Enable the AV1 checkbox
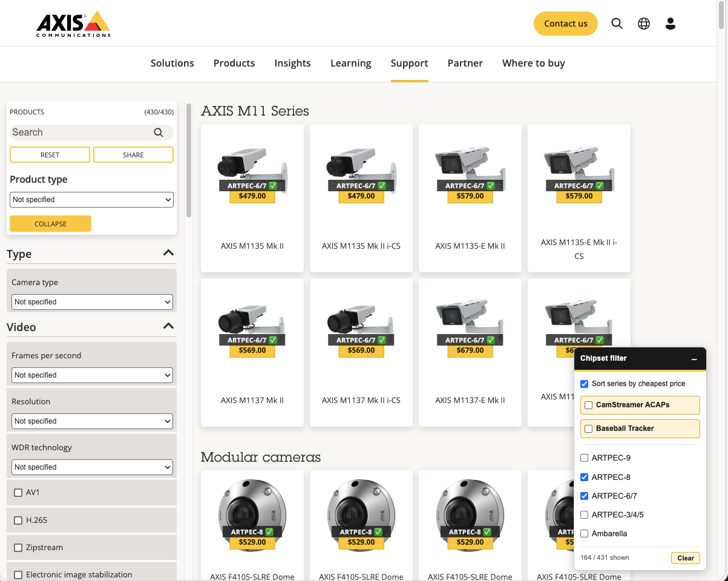Viewport: 728px width, 581px height. pos(18,493)
